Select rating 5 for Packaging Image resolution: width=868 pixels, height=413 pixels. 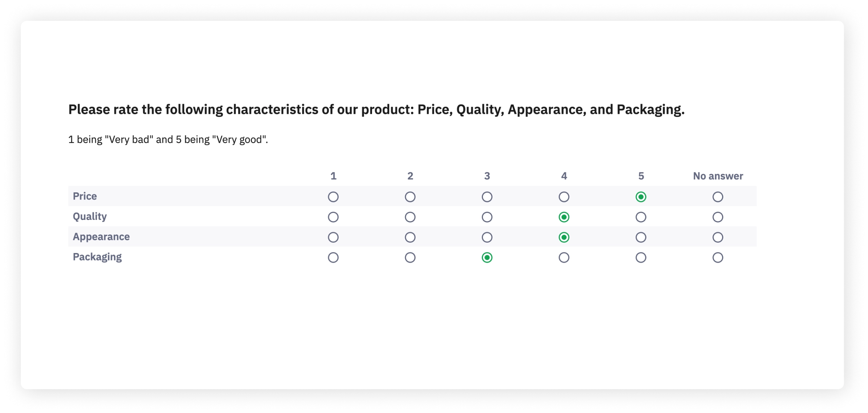coord(641,257)
